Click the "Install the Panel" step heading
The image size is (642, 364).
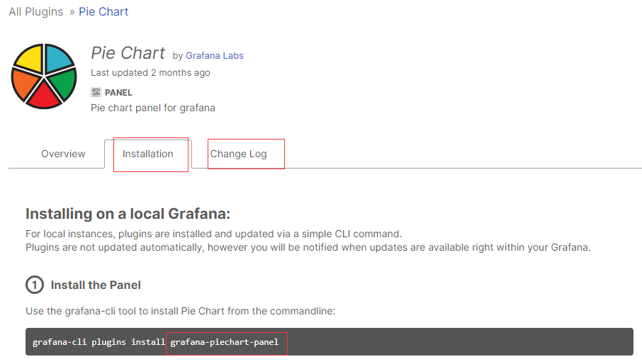pyautogui.click(x=96, y=285)
